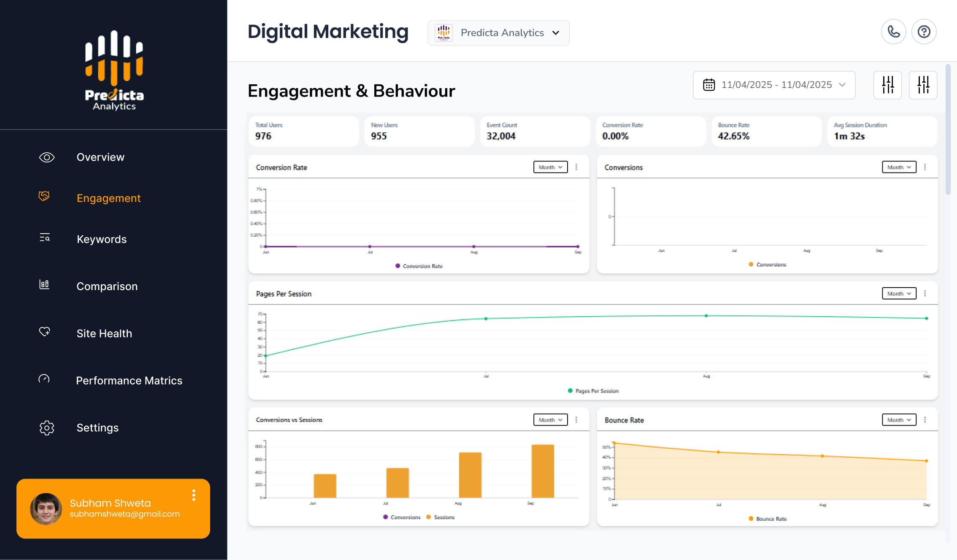
Task: Open the Performance Matrics menu item
Action: coord(129,381)
